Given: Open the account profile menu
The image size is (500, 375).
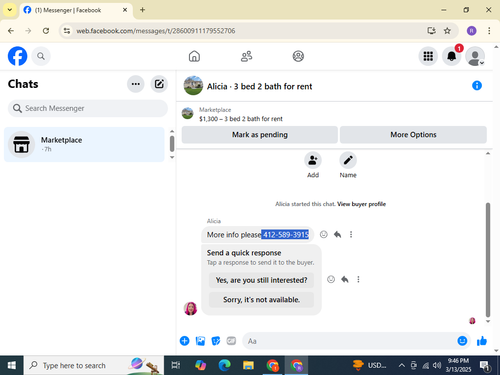Looking at the screenshot, I should click(x=475, y=56).
